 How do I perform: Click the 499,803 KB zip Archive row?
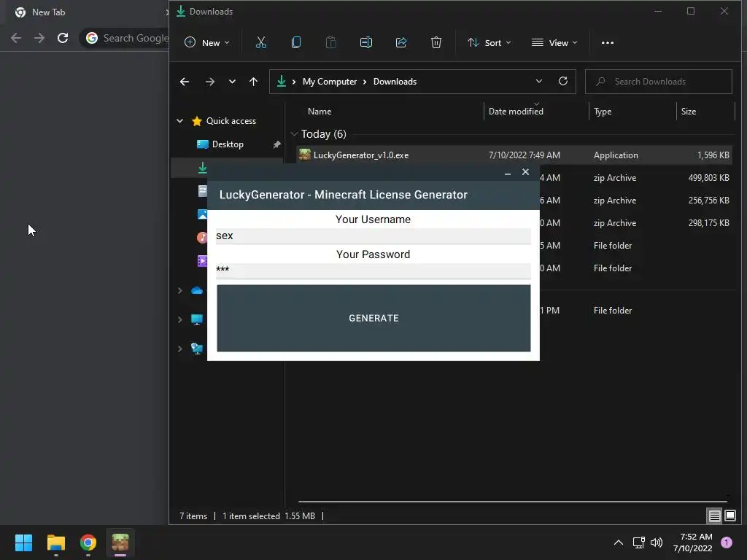[x=635, y=178]
